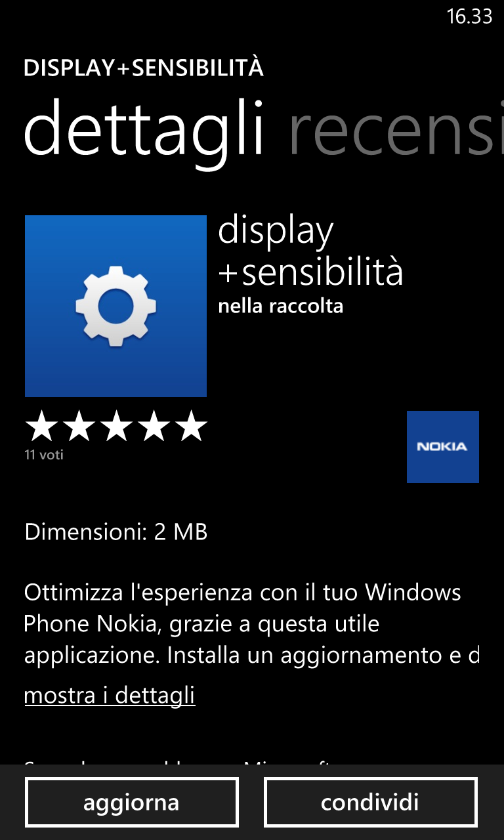Screen dimensions: 504x840
Task: Tap the first rating star
Action: coord(41,427)
